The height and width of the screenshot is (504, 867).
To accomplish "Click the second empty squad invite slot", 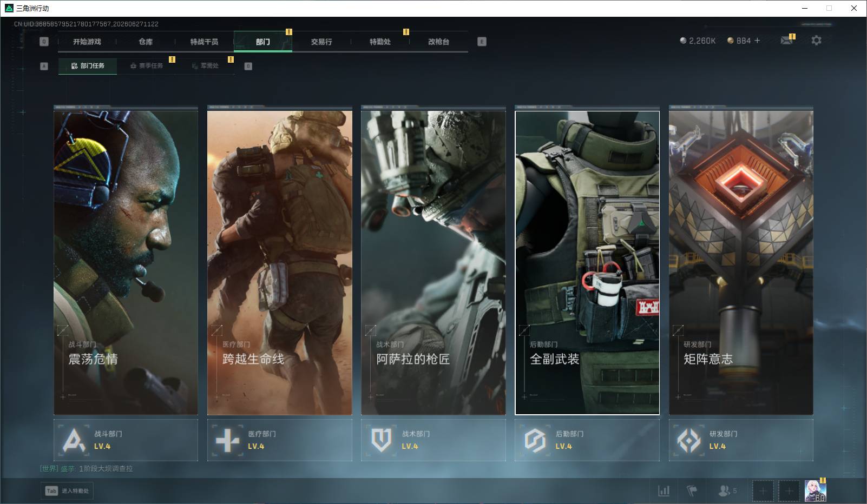I will (x=789, y=491).
